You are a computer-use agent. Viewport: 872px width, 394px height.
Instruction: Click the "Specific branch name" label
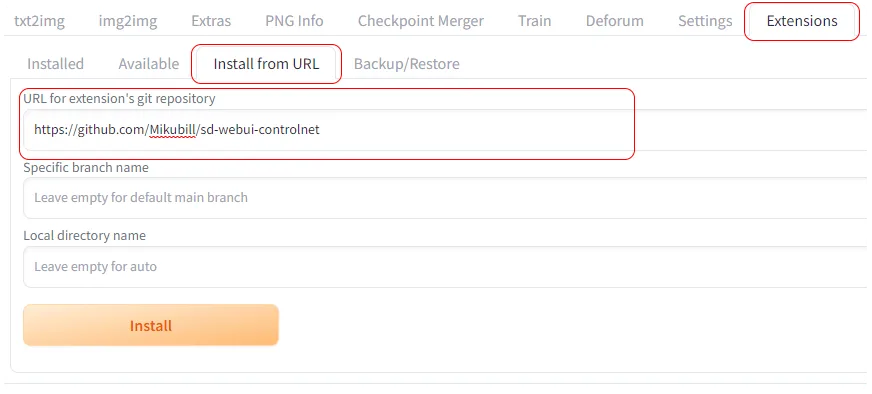(86, 168)
